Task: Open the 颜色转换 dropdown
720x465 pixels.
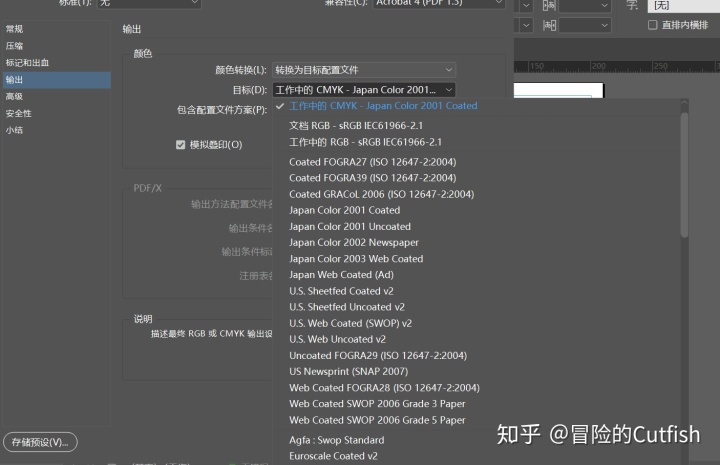Action: point(364,70)
